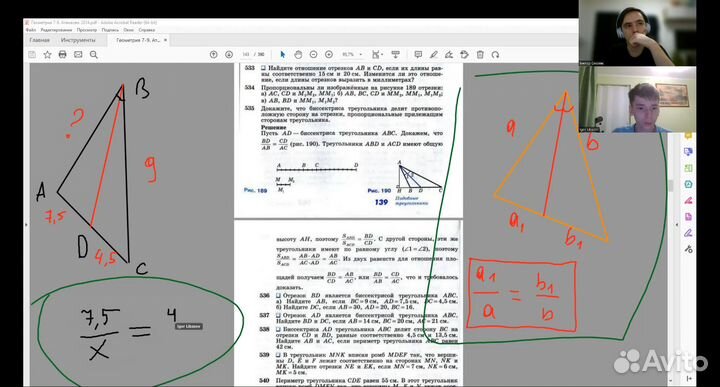Open the green organize pages tool

pyautogui.click(x=688, y=168)
